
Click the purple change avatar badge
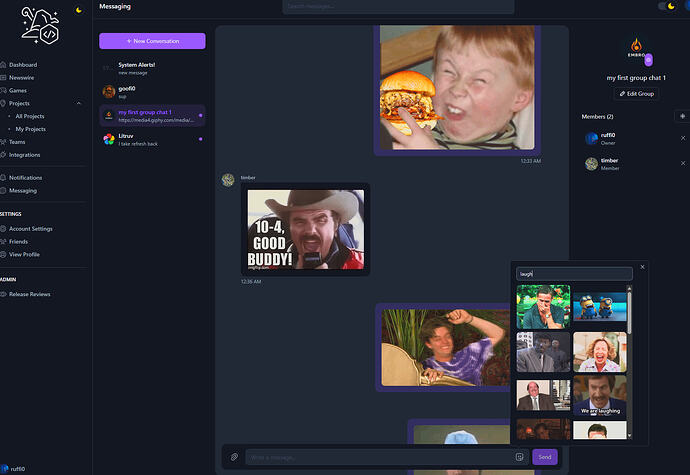pos(648,59)
